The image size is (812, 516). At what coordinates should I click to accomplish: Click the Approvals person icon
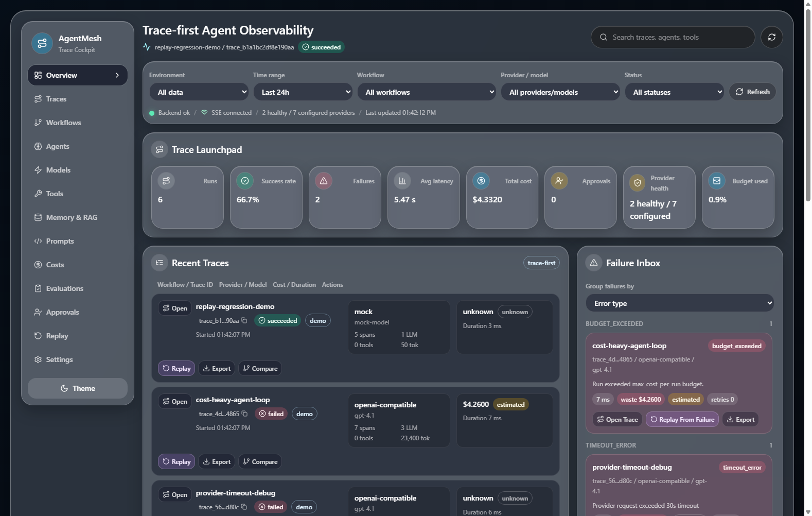click(x=559, y=181)
